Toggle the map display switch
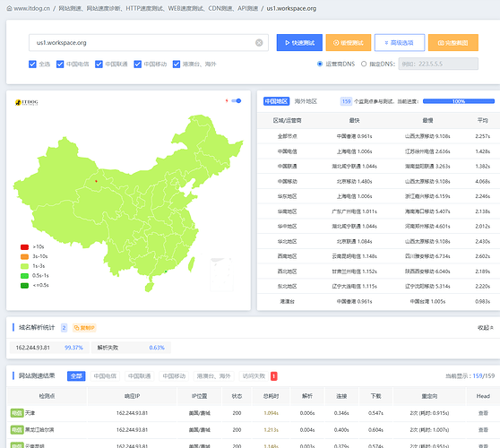The width and height of the screenshot is (500, 448). coord(237,100)
